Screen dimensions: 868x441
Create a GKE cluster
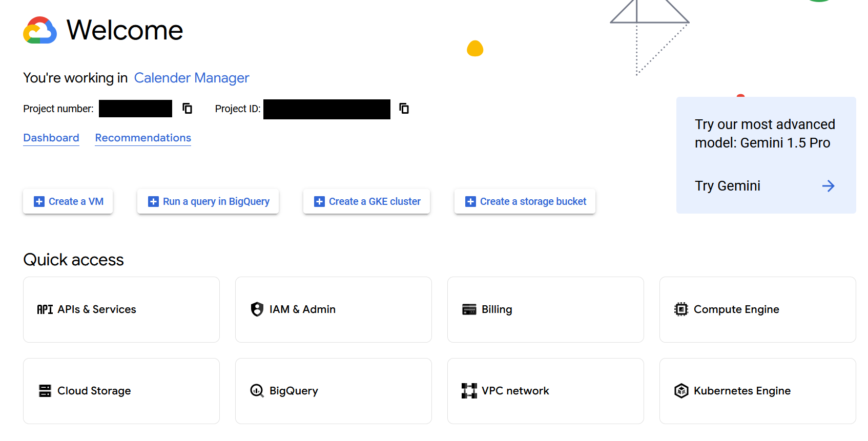366,201
